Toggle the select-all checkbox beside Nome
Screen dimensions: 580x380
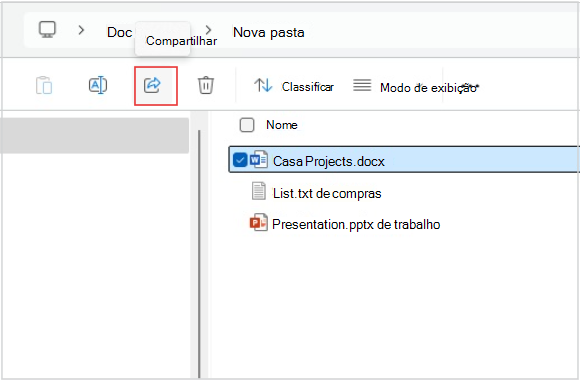click(x=247, y=125)
